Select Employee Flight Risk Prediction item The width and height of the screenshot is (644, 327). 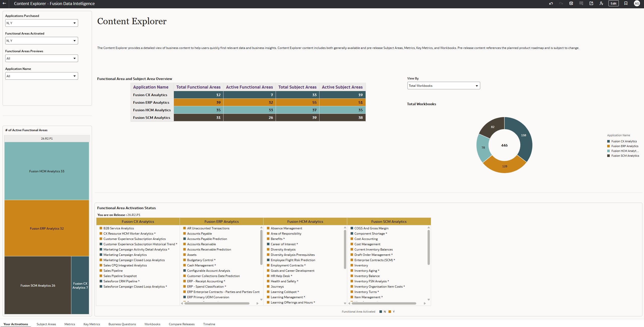293,260
